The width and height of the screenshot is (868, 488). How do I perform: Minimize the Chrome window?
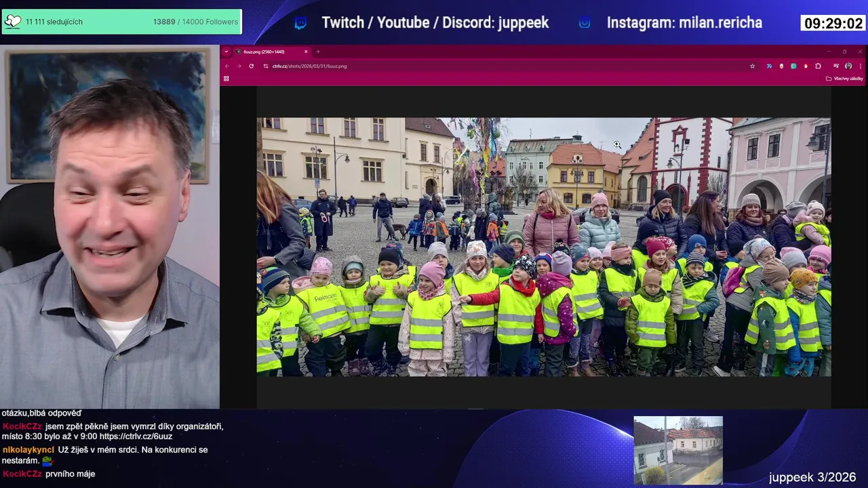point(829,52)
